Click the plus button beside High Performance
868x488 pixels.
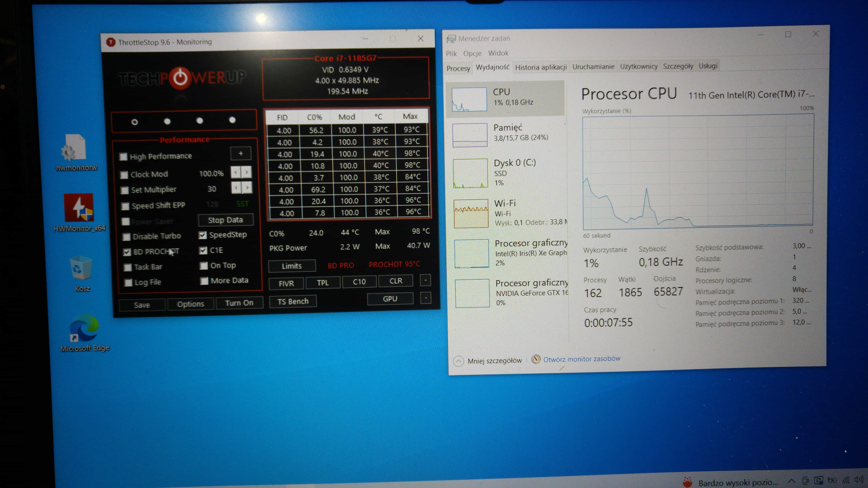[x=241, y=154]
